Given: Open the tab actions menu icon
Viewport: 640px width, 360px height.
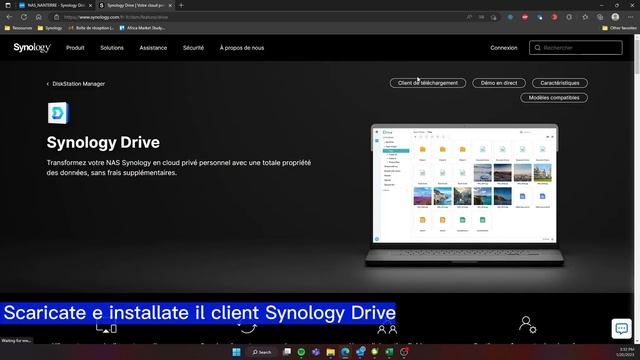Looking at the screenshot, I should click(8, 5).
